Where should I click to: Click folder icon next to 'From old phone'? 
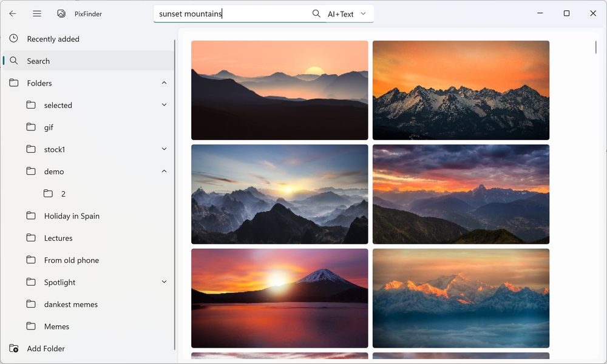31,259
